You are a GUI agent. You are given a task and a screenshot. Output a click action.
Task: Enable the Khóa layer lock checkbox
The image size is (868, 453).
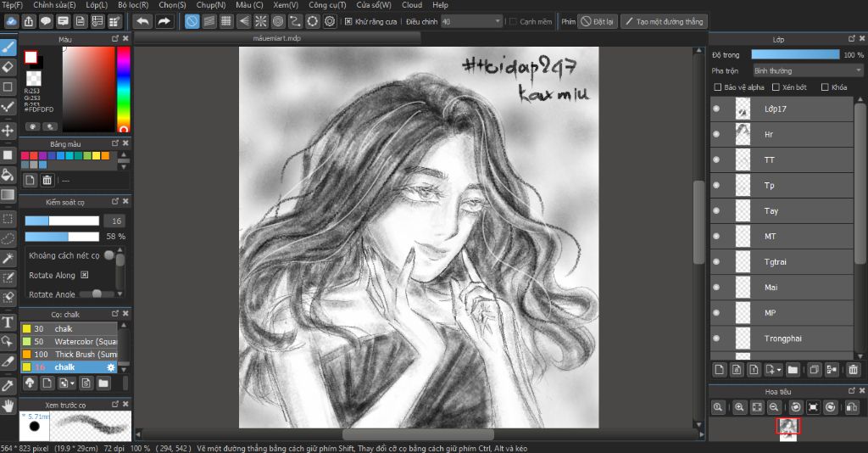point(825,87)
